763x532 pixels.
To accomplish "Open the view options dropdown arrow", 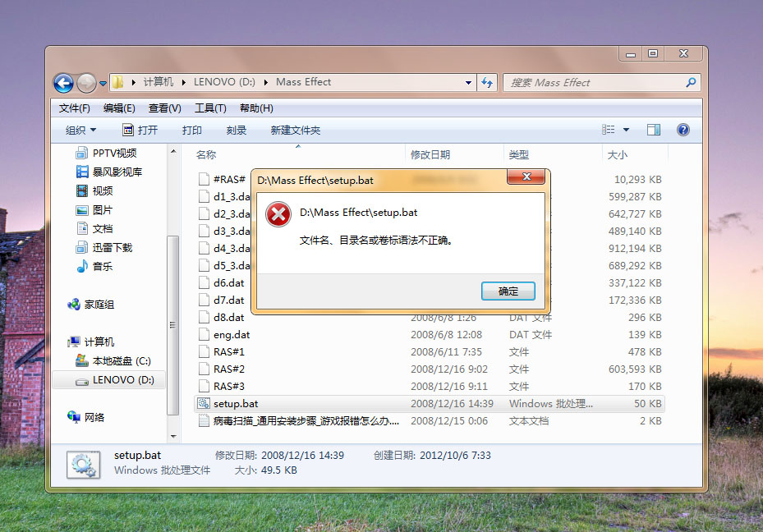I will 627,130.
